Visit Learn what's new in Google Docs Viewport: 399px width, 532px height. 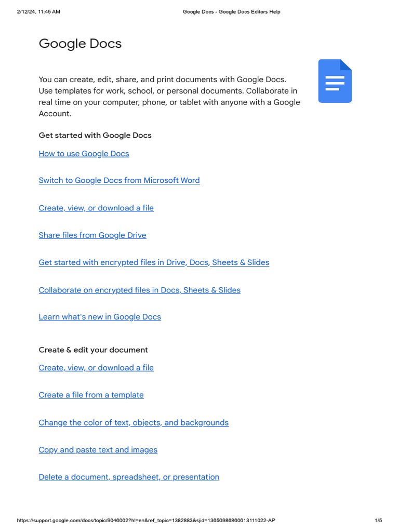(x=100, y=317)
